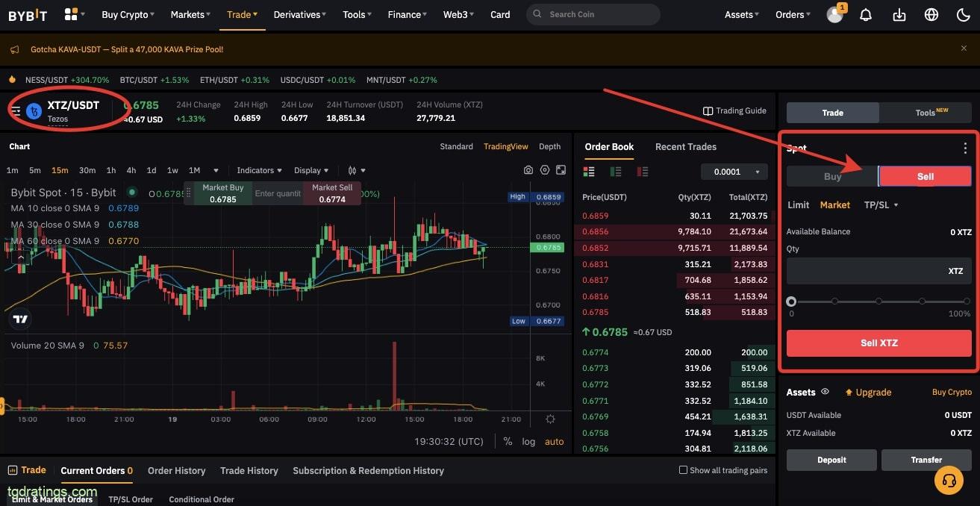Enable Show all trading pairs checkbox
The image size is (980, 506).
point(683,470)
